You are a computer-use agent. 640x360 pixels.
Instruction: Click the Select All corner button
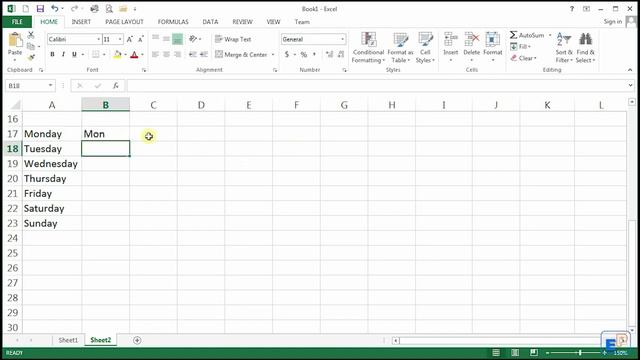[15, 105]
